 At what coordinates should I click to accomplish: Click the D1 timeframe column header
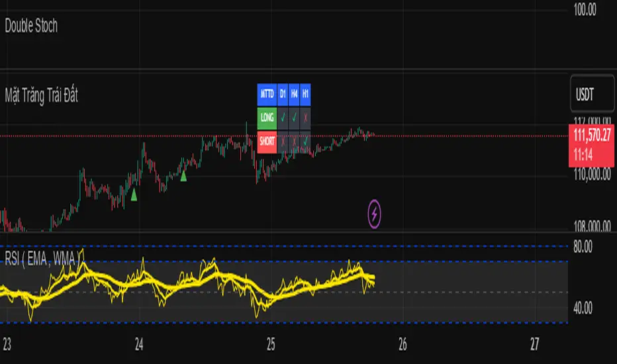click(x=283, y=95)
